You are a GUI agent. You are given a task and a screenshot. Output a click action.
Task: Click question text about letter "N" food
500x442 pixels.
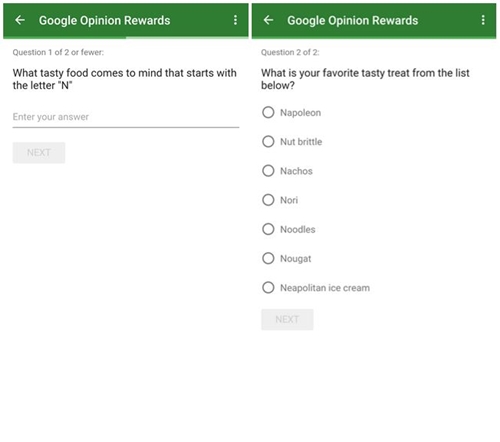pos(125,79)
